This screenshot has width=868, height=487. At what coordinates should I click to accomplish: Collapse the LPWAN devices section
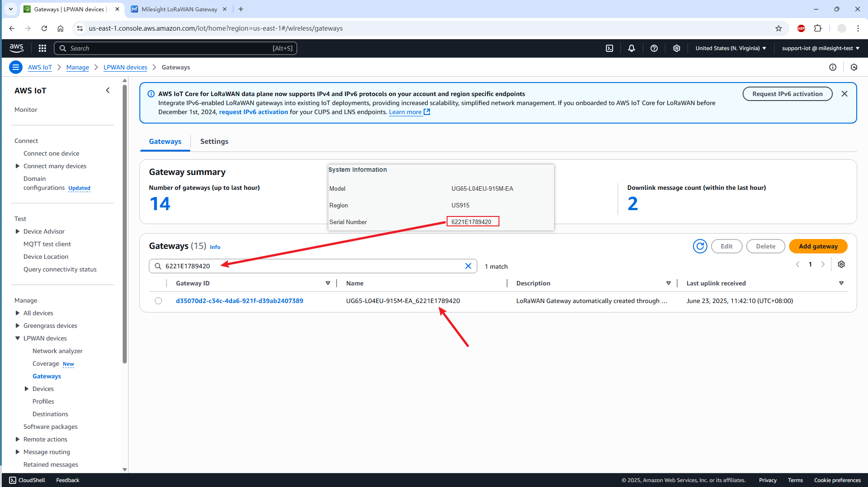[18, 338]
